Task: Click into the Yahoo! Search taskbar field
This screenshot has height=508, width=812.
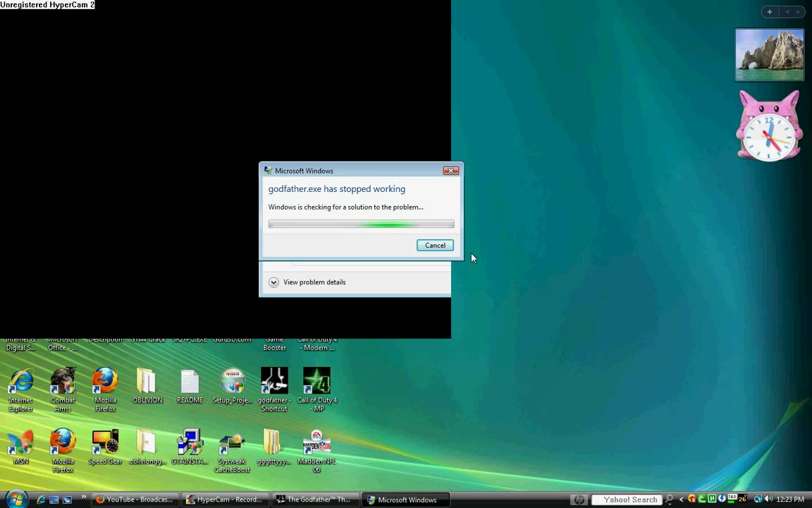Action: point(627,500)
